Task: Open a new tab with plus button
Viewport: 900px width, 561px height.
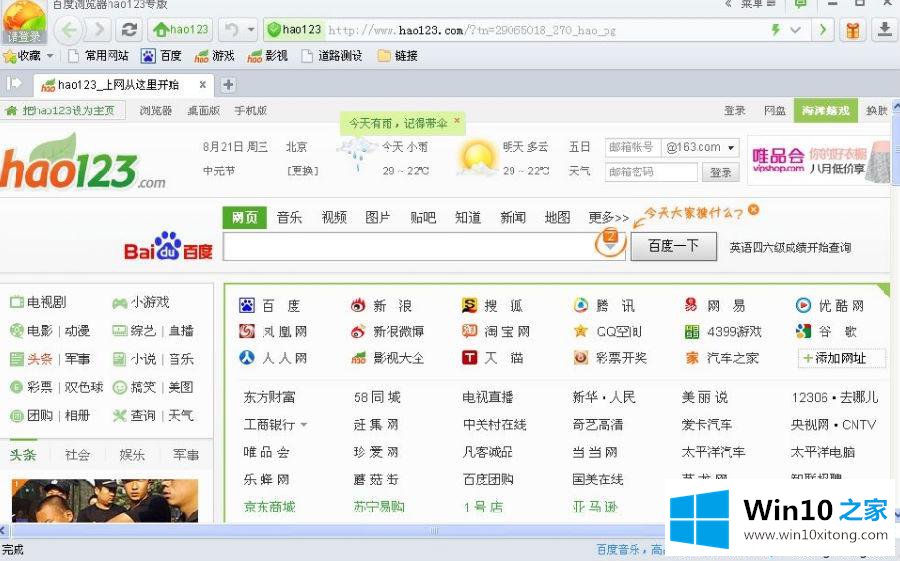Action: click(x=228, y=86)
